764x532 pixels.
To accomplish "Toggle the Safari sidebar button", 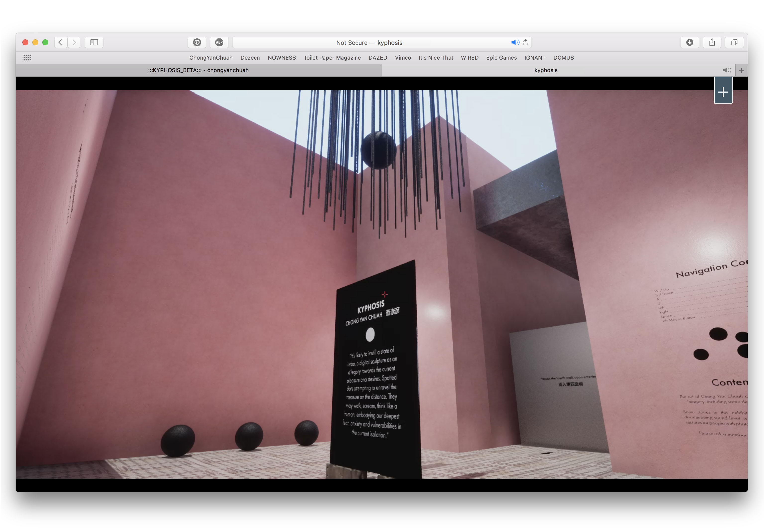I will (94, 42).
